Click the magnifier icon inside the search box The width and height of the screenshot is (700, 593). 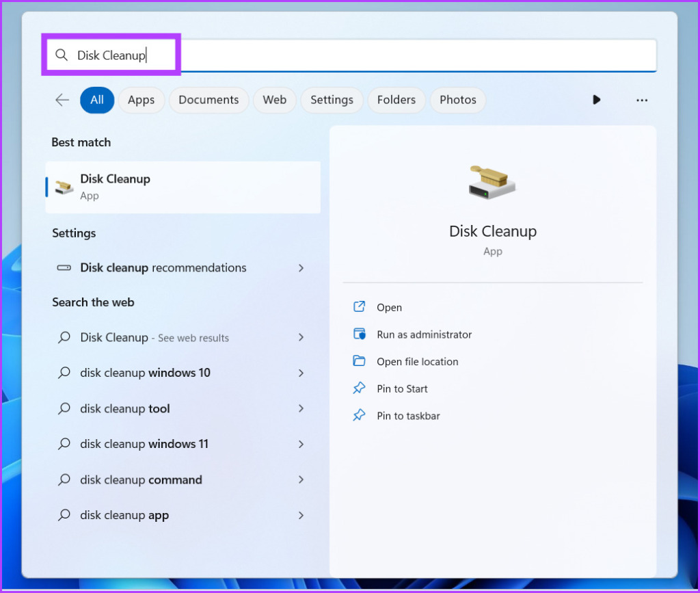[x=62, y=55]
